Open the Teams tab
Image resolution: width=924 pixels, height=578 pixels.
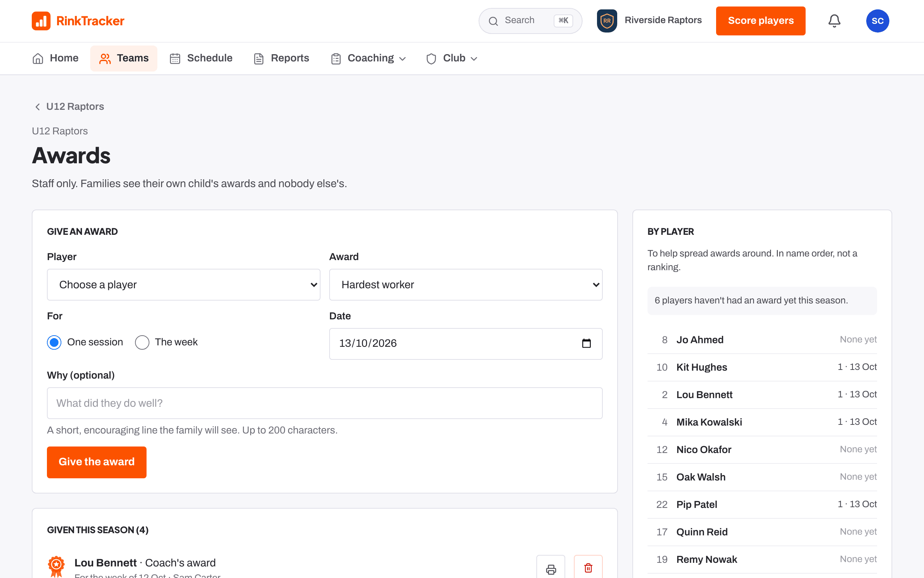[124, 59]
